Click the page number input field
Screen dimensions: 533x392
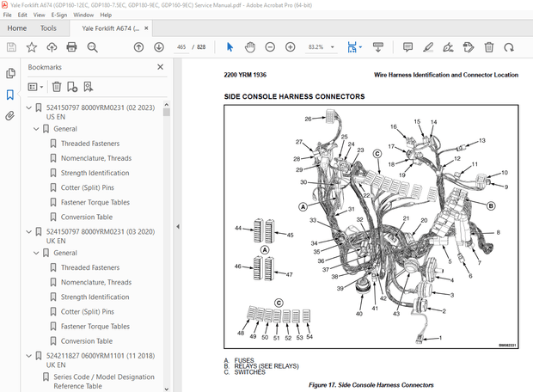pyautogui.click(x=181, y=47)
